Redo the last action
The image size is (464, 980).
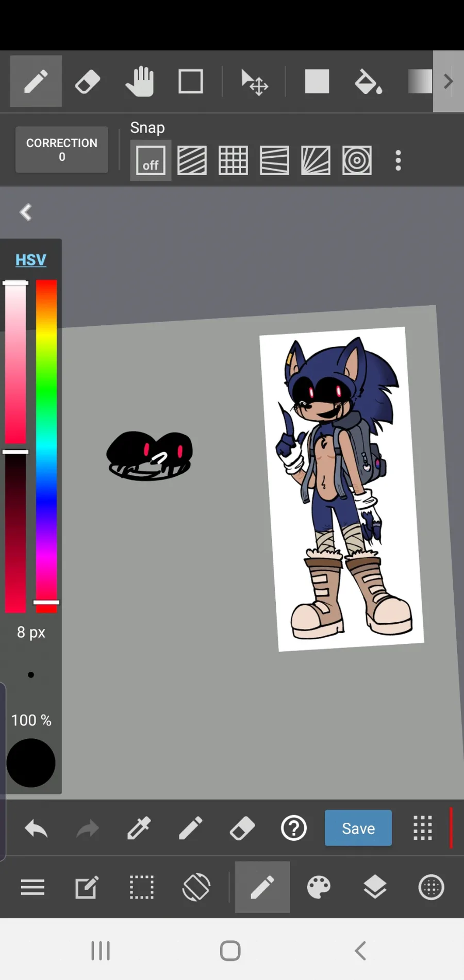(88, 829)
